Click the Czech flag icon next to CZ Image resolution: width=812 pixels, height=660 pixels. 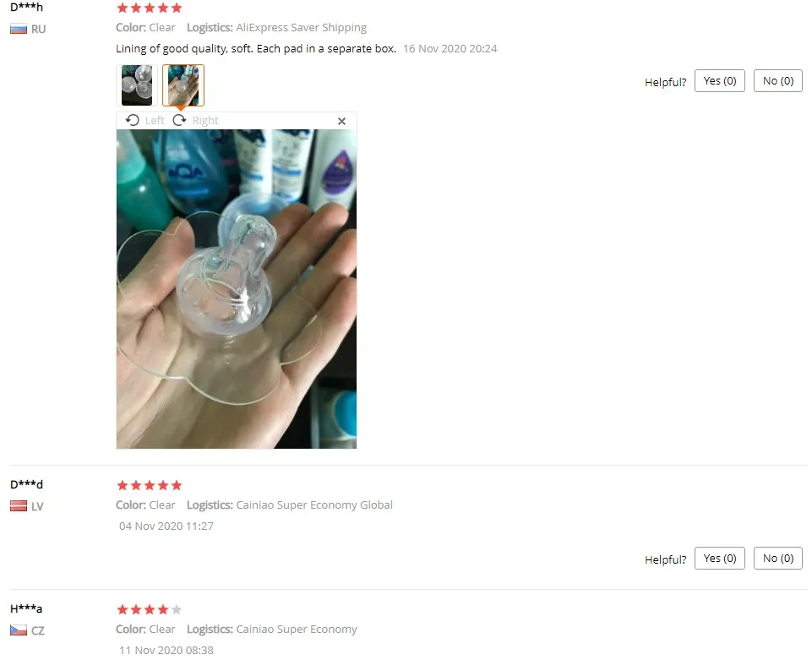19,630
